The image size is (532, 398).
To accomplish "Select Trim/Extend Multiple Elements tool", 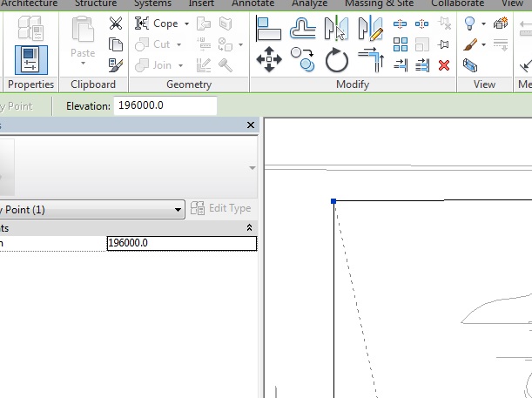I will [x=422, y=65].
